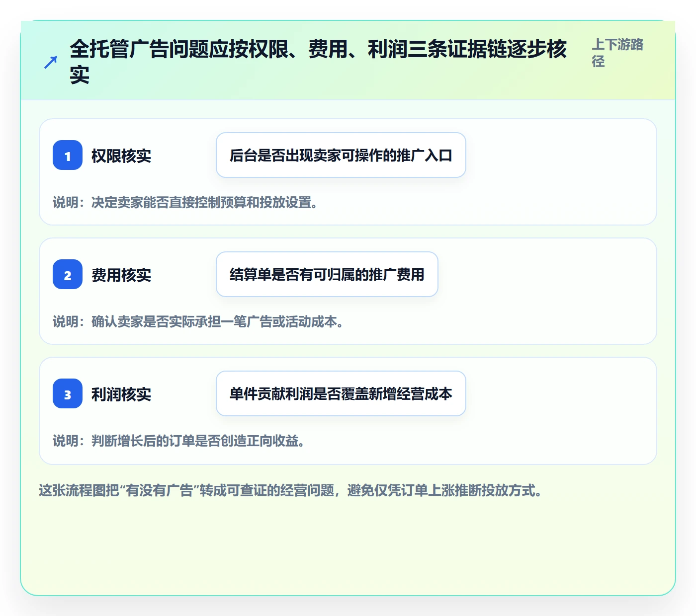Click the 单件贡献利润是否覆盖新增经营成本 box
Image resolution: width=696 pixels, height=616 pixels.
pos(341,393)
